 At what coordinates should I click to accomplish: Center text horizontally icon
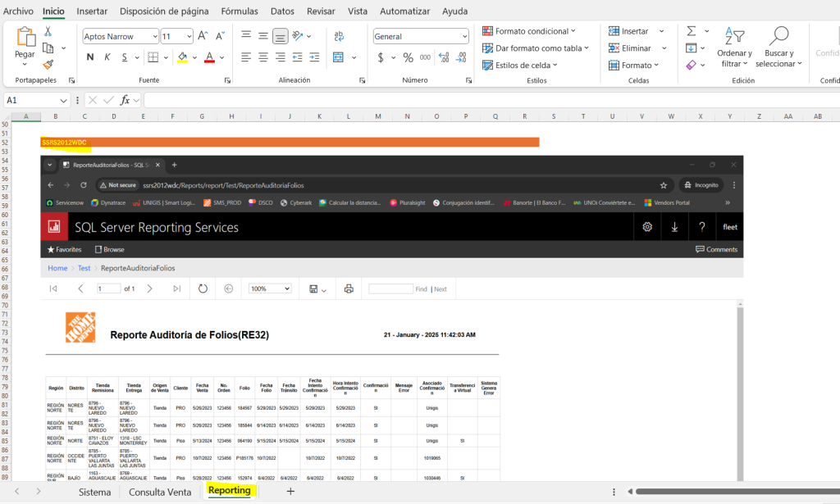(263, 57)
